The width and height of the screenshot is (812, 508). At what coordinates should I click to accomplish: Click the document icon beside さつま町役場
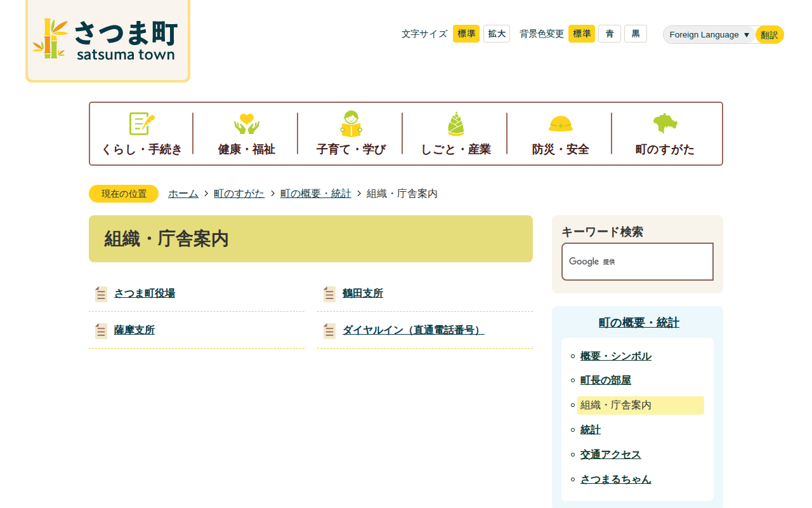click(x=101, y=294)
